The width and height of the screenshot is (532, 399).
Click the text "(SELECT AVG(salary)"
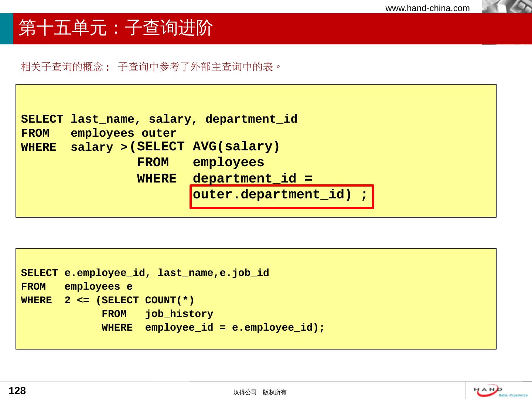(205, 147)
